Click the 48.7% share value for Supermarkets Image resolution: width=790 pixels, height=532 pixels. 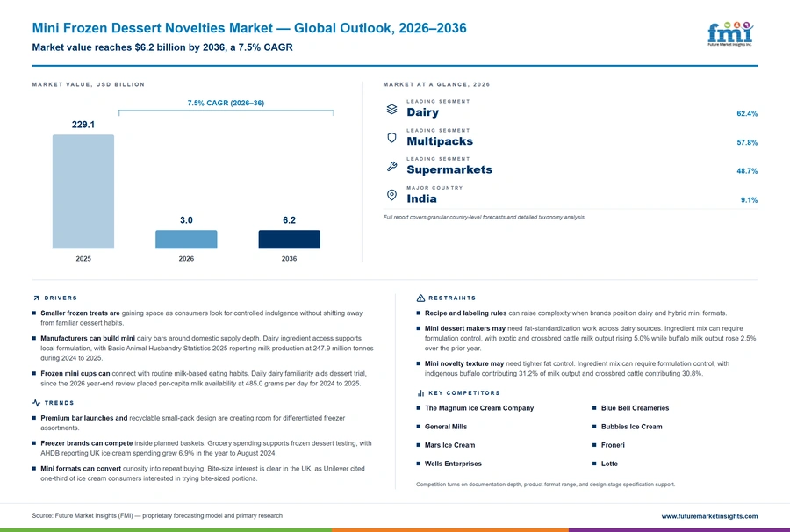747,171
